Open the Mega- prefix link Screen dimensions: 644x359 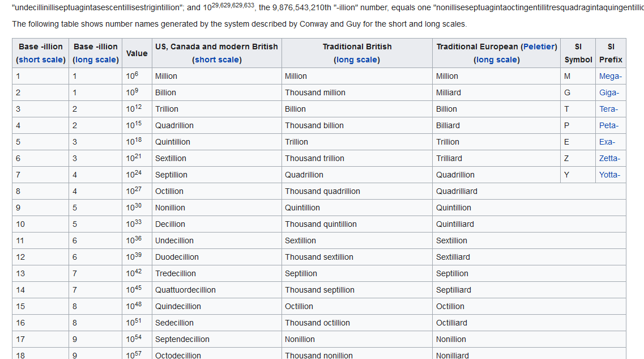pyautogui.click(x=611, y=76)
